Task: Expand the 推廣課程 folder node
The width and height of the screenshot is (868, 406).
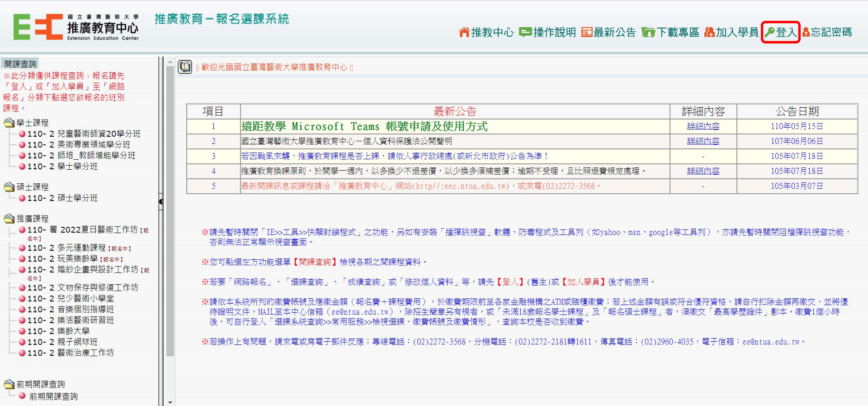Action: click(9, 219)
